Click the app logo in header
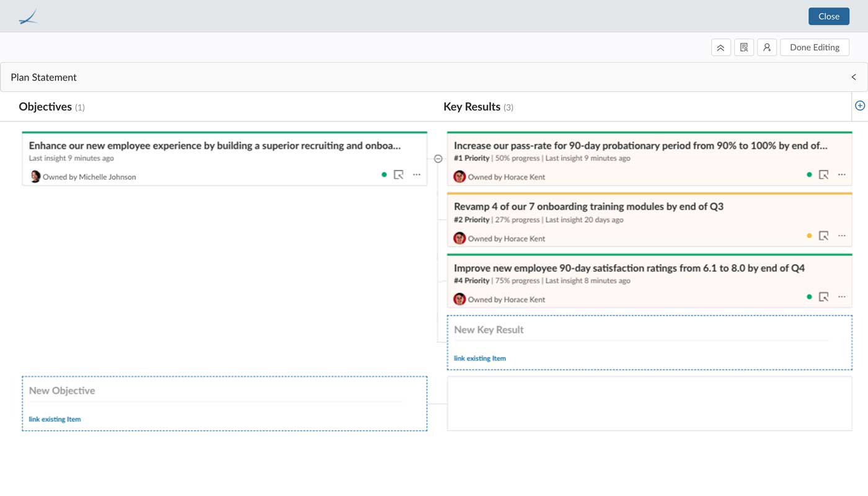868x496 pixels. (x=29, y=17)
